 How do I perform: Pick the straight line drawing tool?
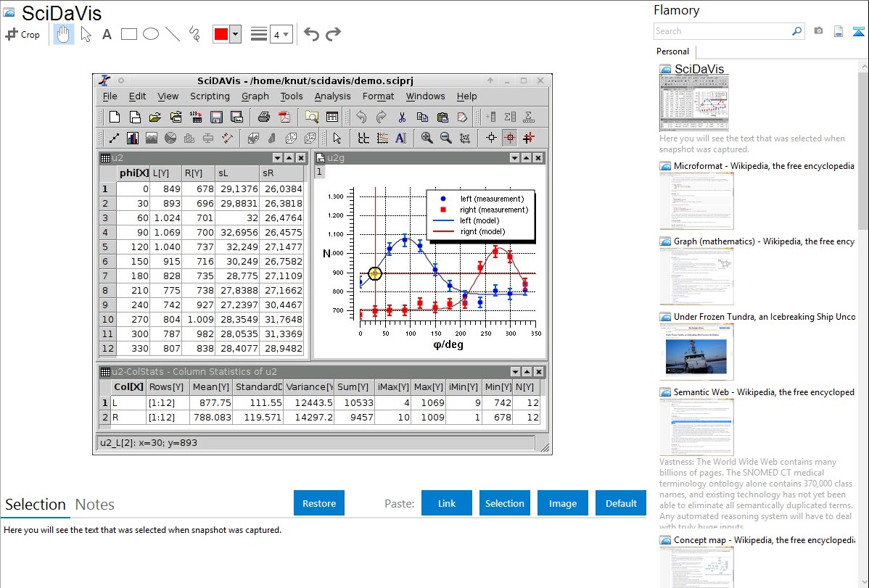[x=173, y=34]
